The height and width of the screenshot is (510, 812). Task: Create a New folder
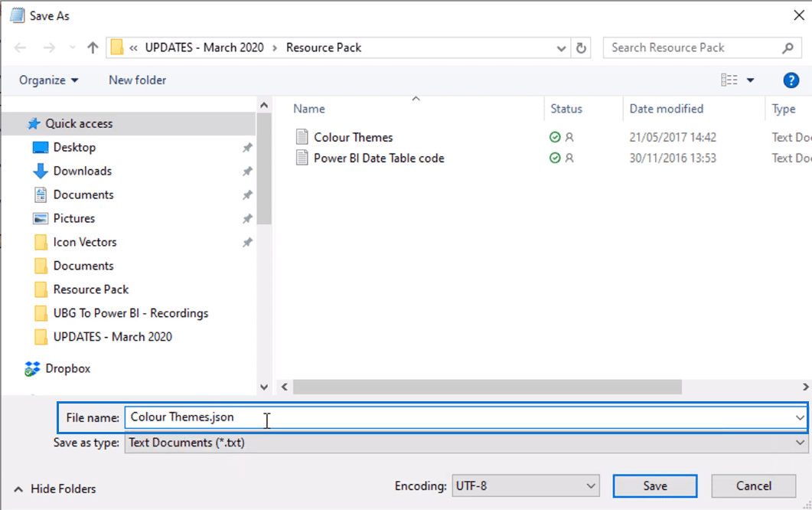point(137,80)
